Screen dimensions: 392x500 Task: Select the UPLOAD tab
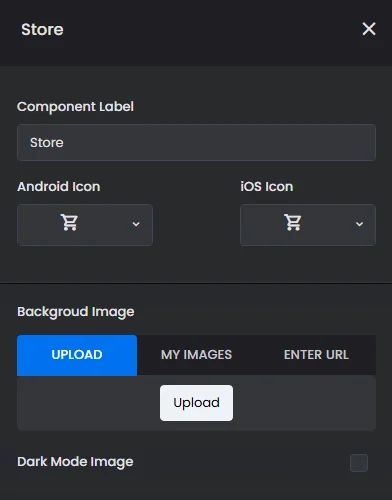tap(77, 355)
